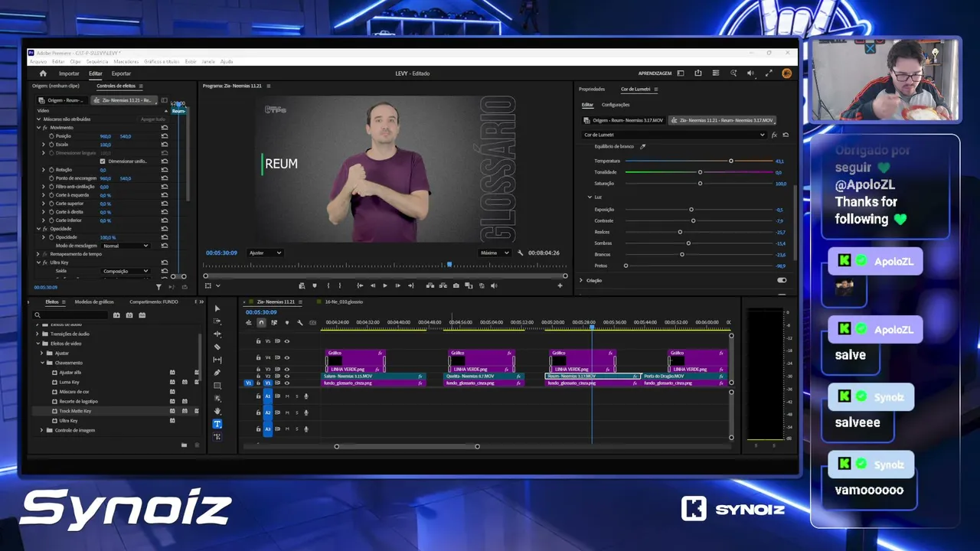Screen dimensions: 980x551
Task: Open the Máxima playback resolution dropdown
Action: (495, 253)
